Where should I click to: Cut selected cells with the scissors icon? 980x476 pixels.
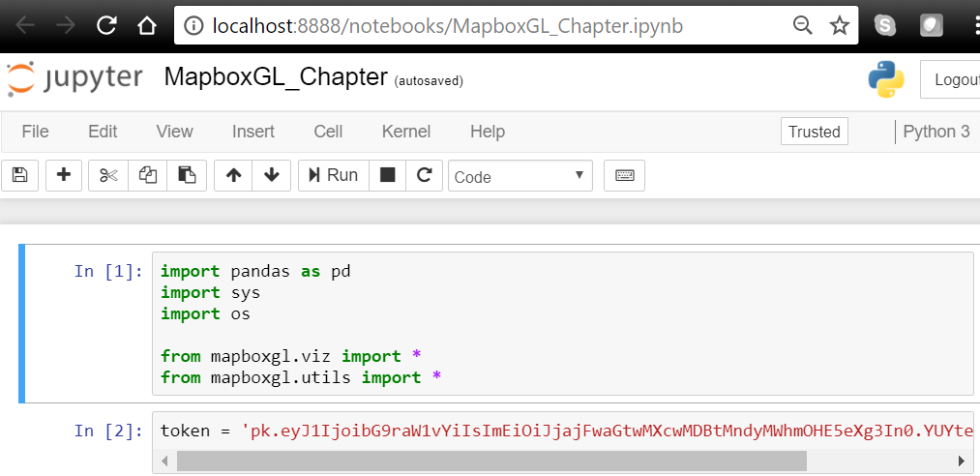[x=108, y=175]
